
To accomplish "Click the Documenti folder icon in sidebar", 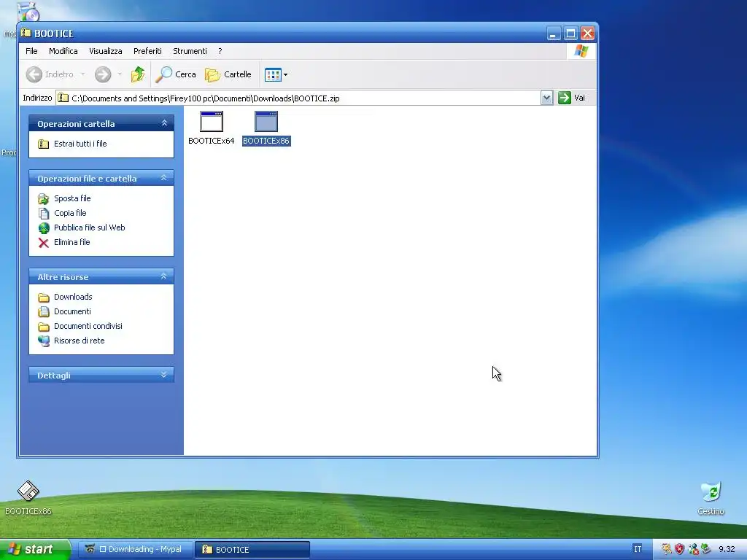I will tap(43, 312).
